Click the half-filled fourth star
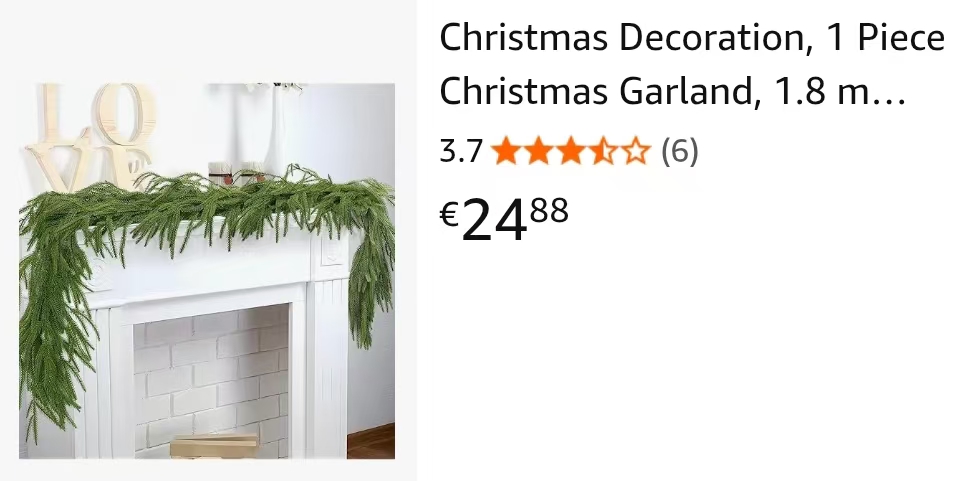This screenshot has height=481, width=972. point(603,152)
